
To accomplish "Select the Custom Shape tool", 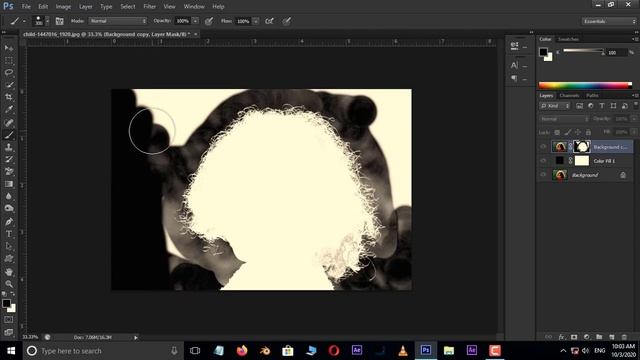I will coord(9,258).
